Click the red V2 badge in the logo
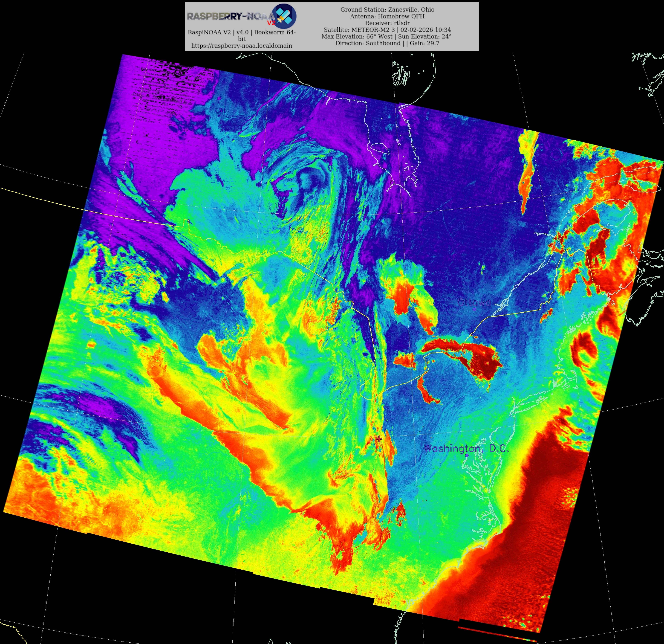This screenshot has height=644, width=664. [271, 23]
